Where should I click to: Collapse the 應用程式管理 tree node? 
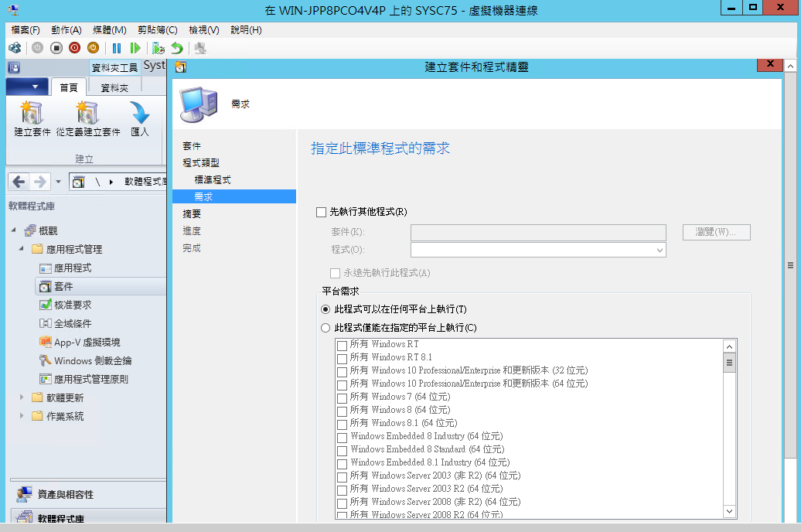21,248
